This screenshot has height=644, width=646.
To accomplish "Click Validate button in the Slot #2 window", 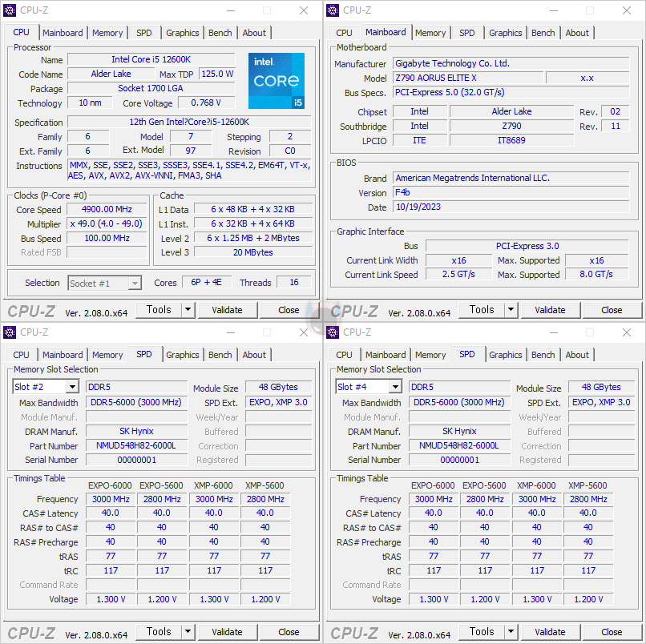I will pos(228,632).
